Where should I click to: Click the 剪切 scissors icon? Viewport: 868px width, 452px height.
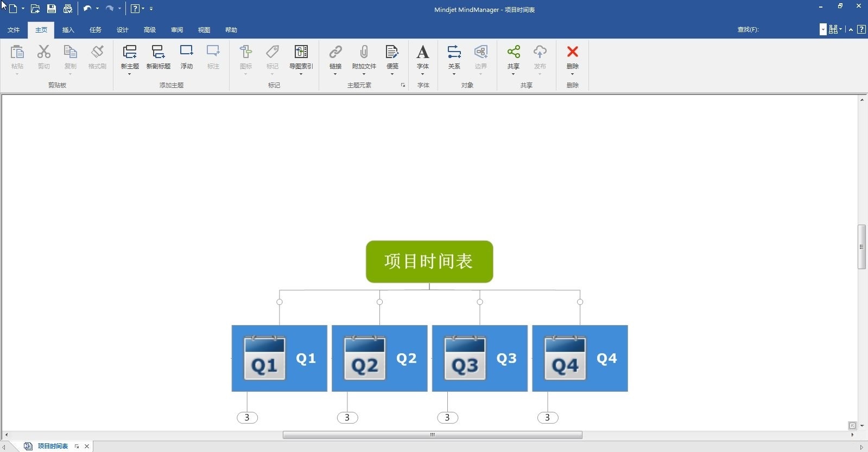pos(44,52)
